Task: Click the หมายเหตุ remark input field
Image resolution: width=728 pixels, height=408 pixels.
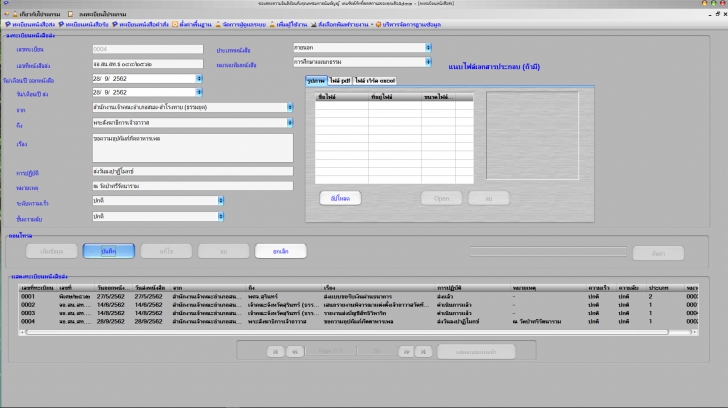Action: click(x=193, y=186)
